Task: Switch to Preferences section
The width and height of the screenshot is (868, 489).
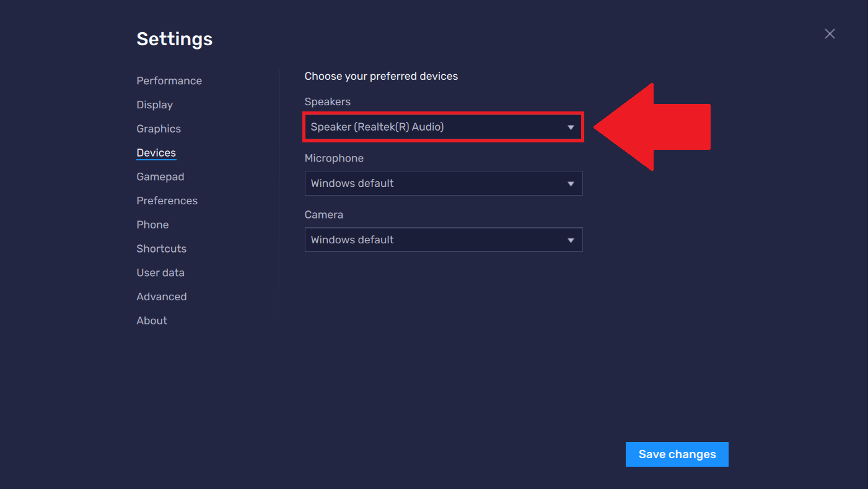Action: coord(167,201)
